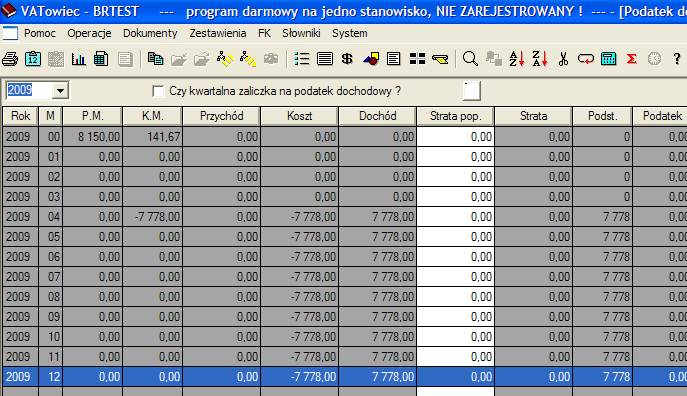Screen dimensions: 687x396
Task: Open the magnifying glass search icon
Action: [x=470, y=59]
